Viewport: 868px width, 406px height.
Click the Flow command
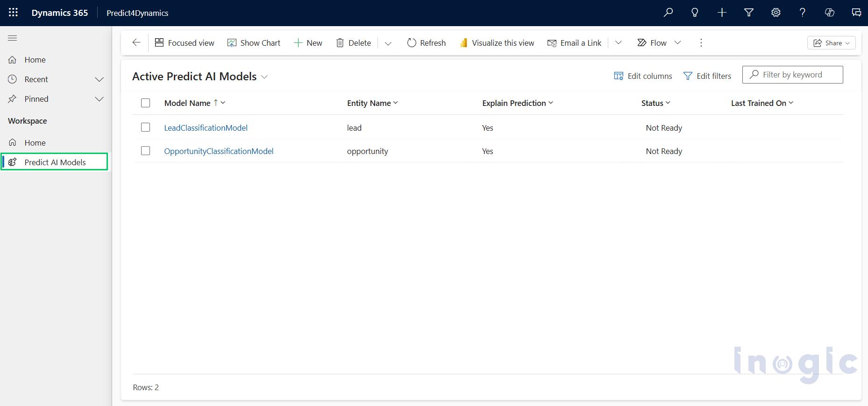click(652, 43)
